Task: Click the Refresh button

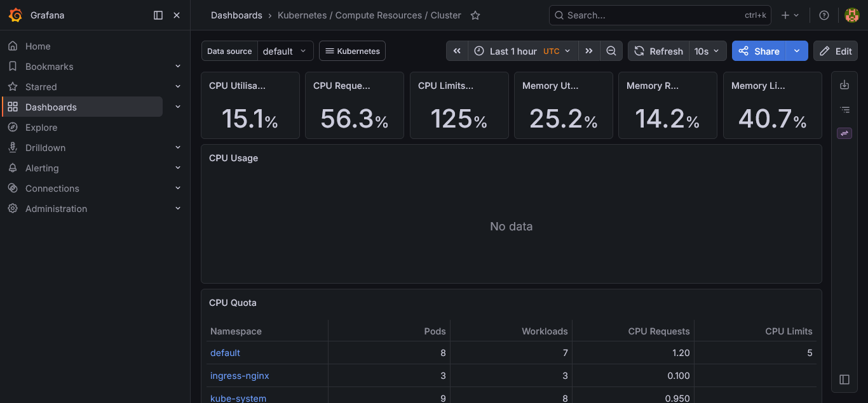Action: [x=659, y=51]
